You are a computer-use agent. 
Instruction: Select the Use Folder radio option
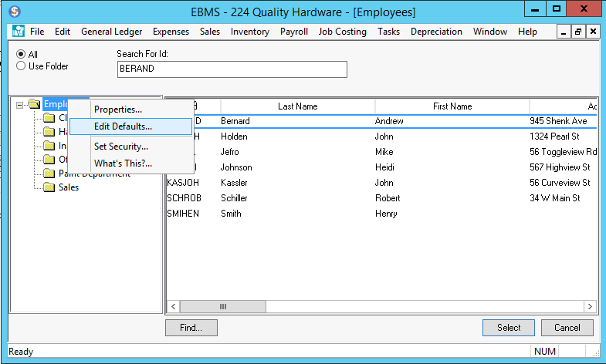tap(21, 66)
